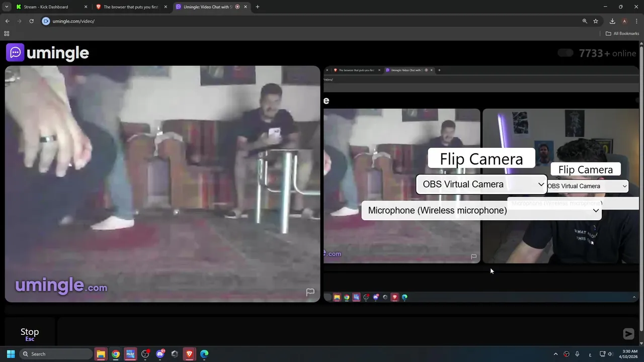Click the zoom magnifier in address bar

(x=585, y=21)
